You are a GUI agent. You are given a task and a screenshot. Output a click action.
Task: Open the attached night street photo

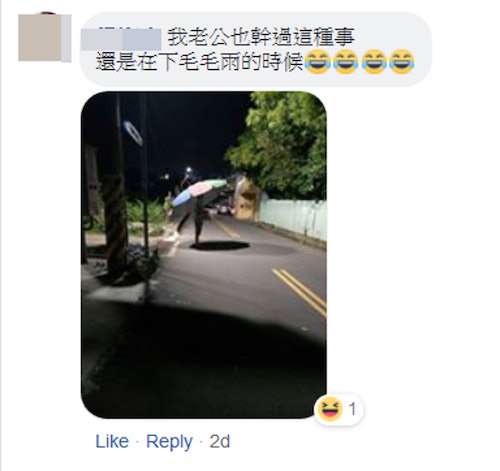[x=204, y=255]
